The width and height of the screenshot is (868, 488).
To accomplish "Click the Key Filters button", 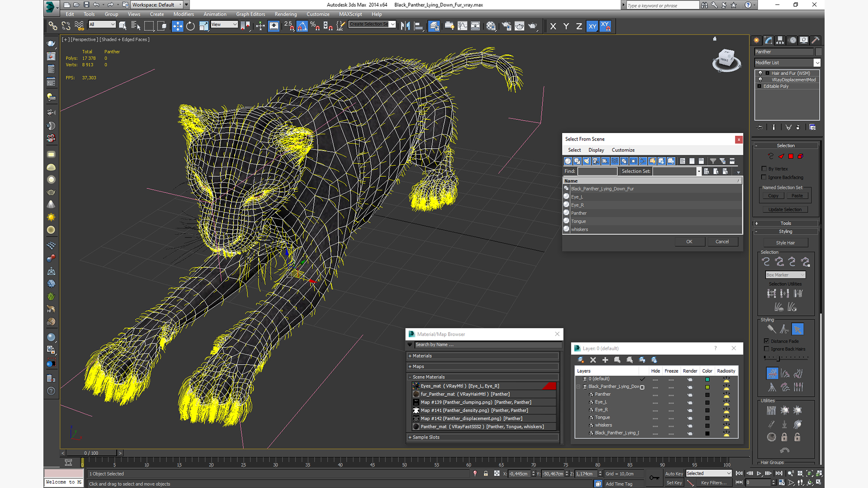I will tap(713, 483).
